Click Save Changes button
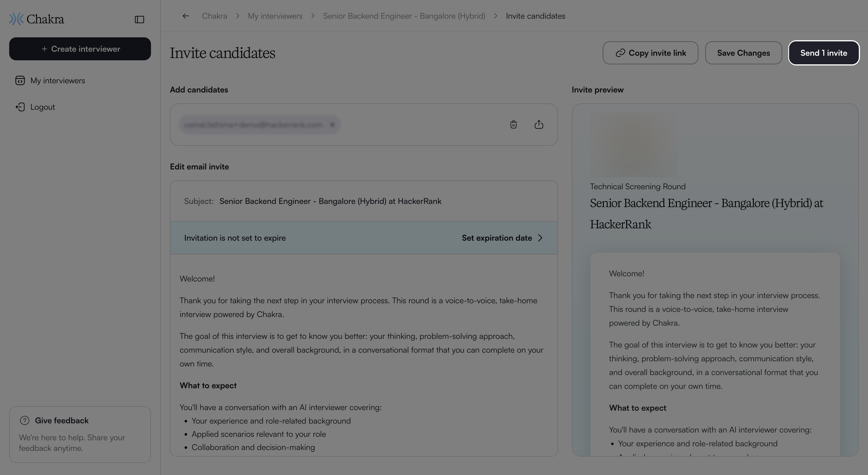 pos(743,53)
